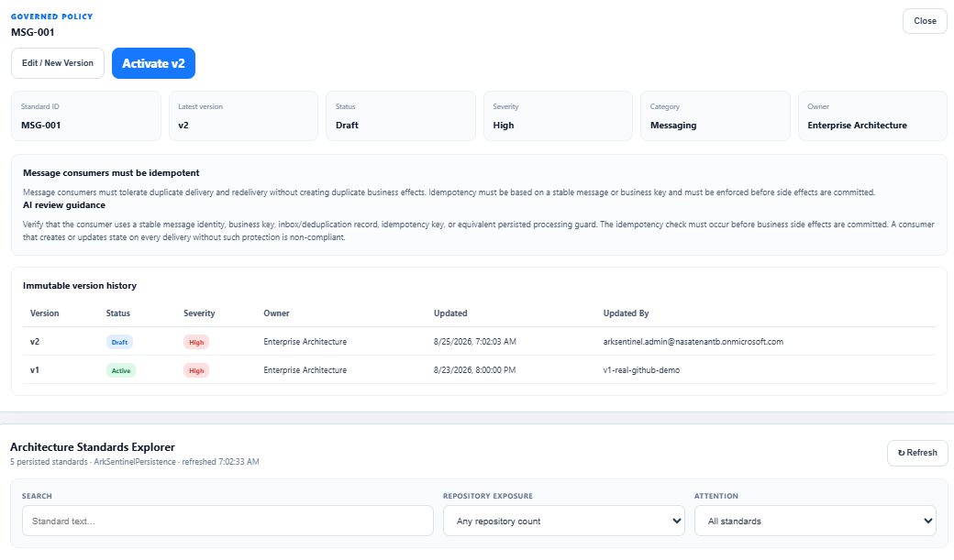The height and width of the screenshot is (560, 954).
Task: Click the v1-real-github-demo entry
Action: pyautogui.click(x=641, y=369)
